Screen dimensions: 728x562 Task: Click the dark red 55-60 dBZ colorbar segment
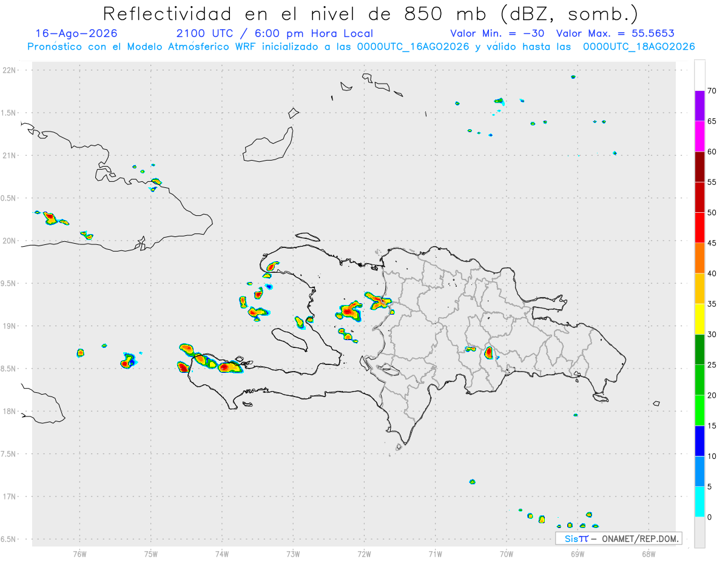point(699,167)
